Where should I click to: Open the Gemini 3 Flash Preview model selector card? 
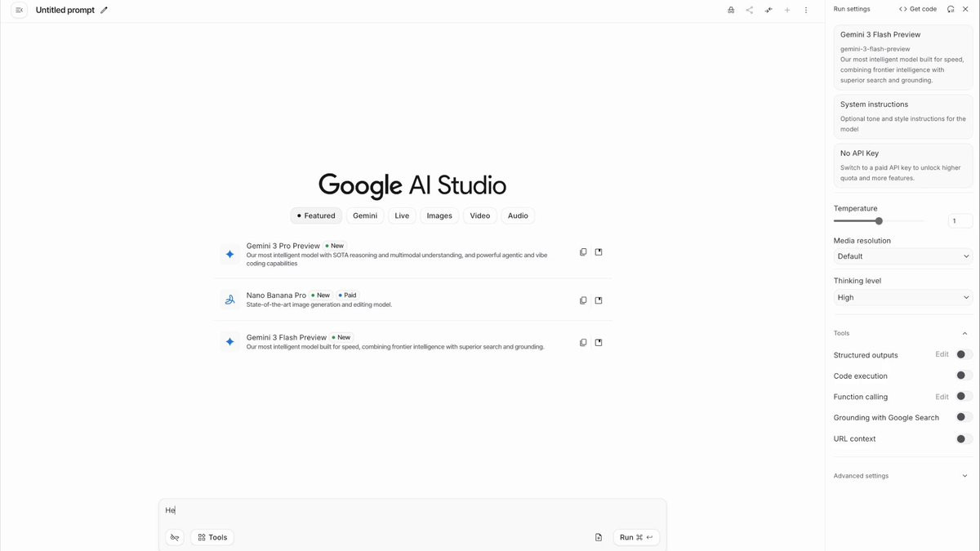[903, 57]
